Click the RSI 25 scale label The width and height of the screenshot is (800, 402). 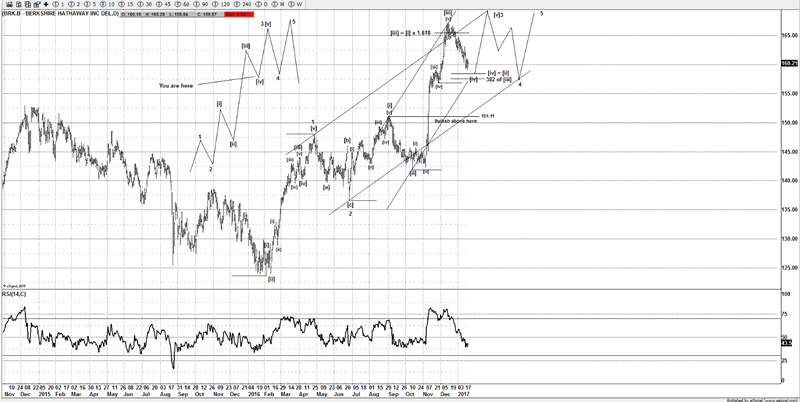pos(785,361)
